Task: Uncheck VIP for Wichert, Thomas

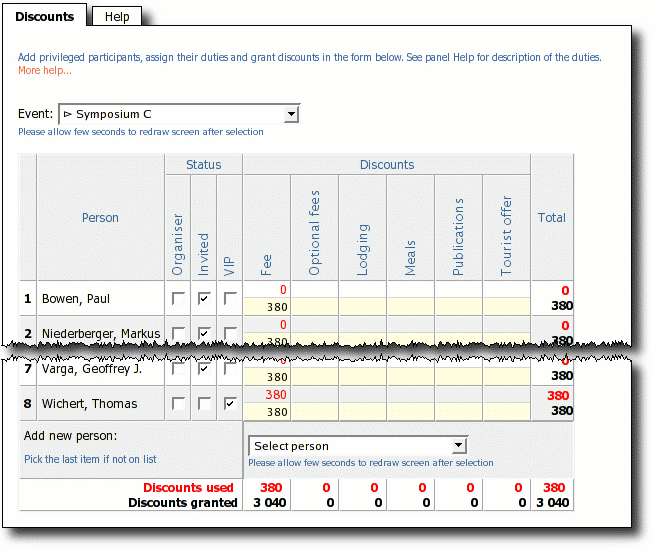Action: (229, 404)
